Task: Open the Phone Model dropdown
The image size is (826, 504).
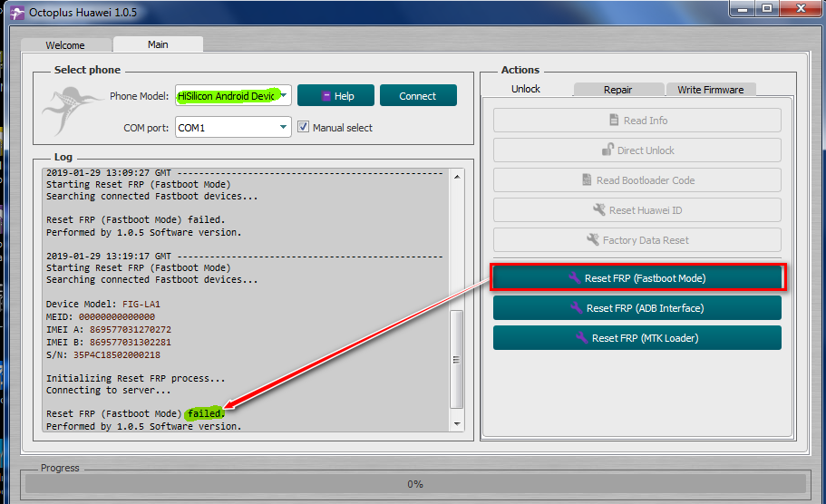Action: [x=233, y=95]
